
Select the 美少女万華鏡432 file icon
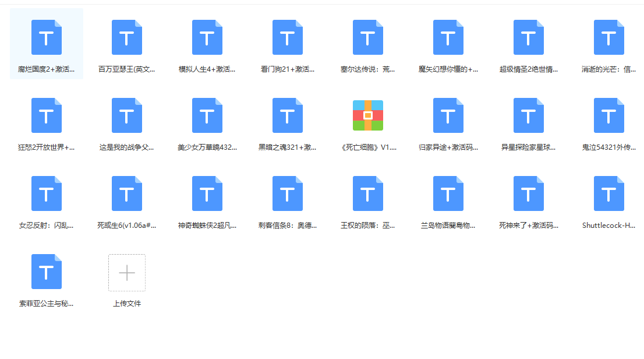tap(207, 115)
